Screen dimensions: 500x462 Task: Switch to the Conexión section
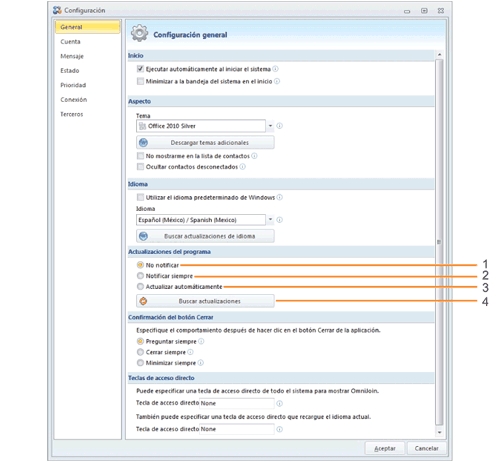[x=74, y=100]
